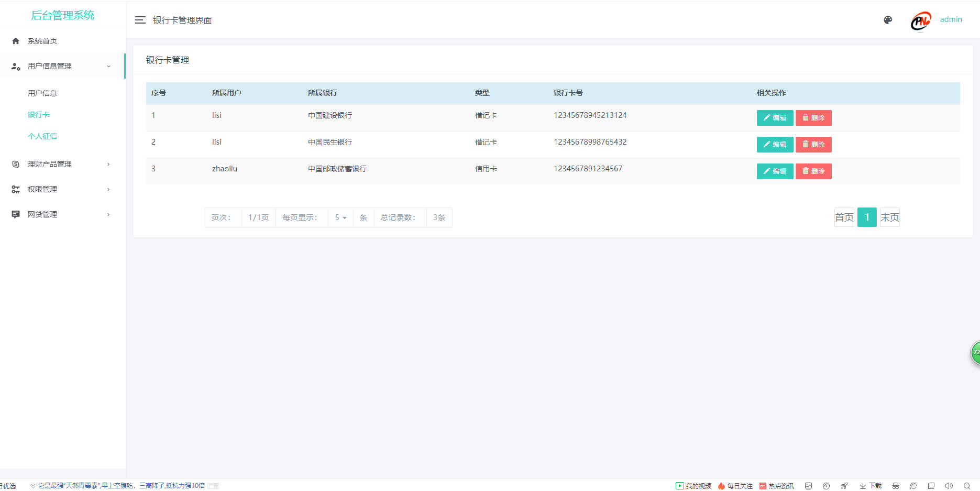980x491 pixels.
Task: Edit the 中国建设银行 card record
Action: click(775, 118)
